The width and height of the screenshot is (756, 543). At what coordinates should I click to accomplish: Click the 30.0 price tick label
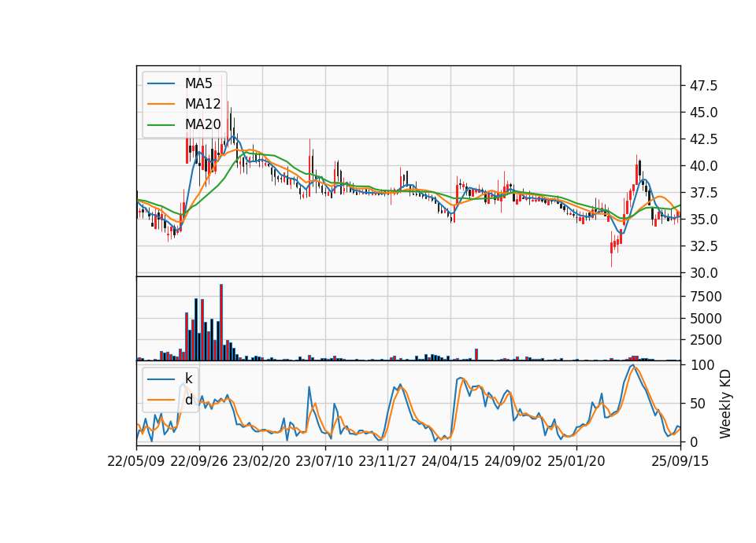[704, 273]
